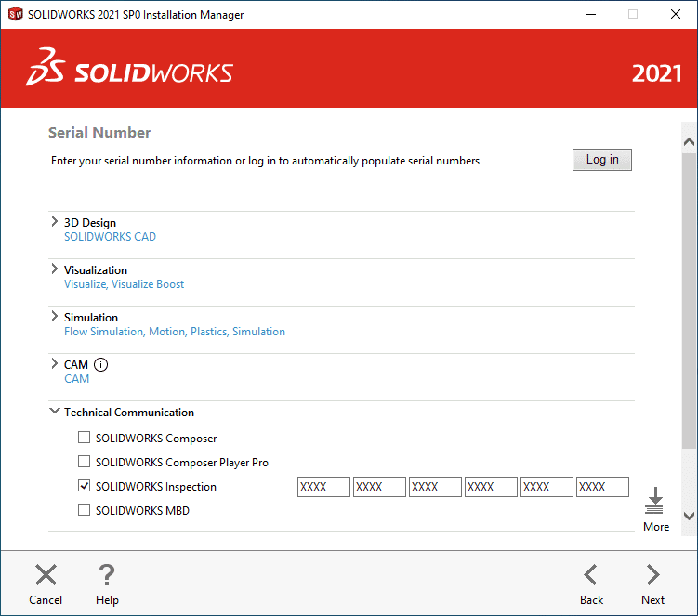
Task: Expand the Visualization section
Action: point(54,269)
